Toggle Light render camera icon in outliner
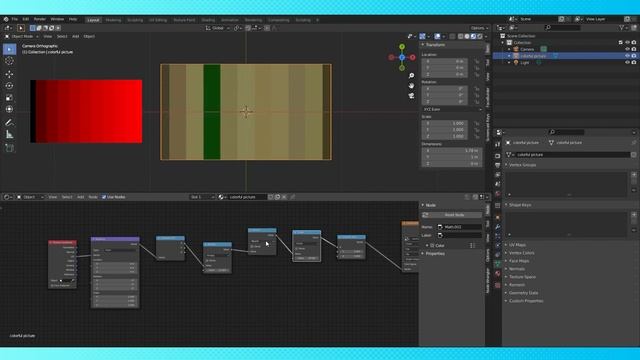This screenshot has width=640, height=360. click(x=634, y=62)
